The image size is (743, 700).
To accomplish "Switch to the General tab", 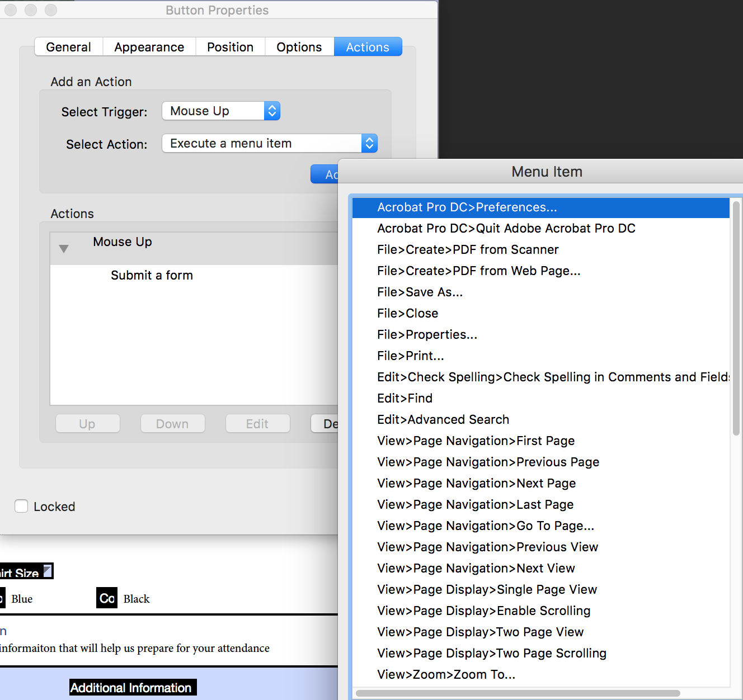I will pyautogui.click(x=68, y=47).
